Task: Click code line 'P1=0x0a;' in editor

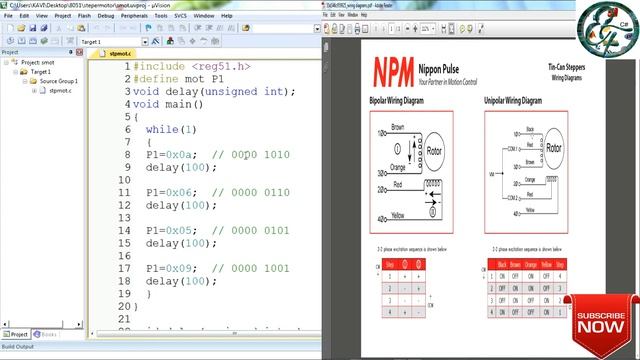Action: [x=171, y=155]
